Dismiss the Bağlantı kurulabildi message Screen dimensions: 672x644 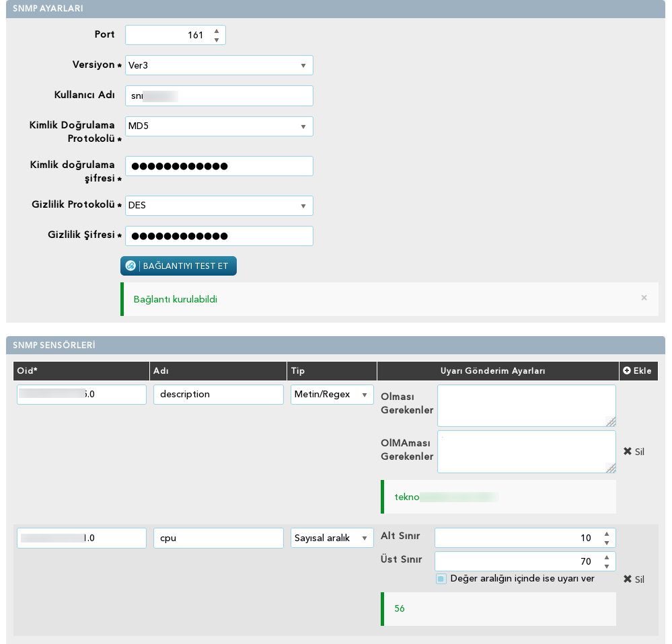pyautogui.click(x=644, y=298)
